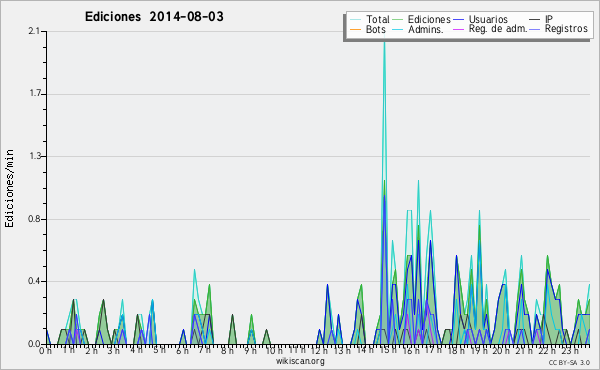Click the '13 h' hour label
The height and width of the screenshot is (370, 600).
click(342, 351)
